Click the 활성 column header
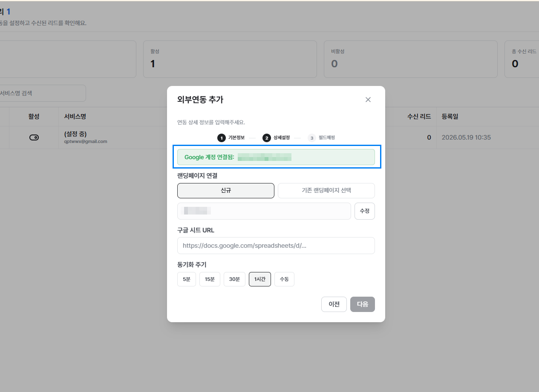Screen dimensions: 539x392 coord(34,117)
